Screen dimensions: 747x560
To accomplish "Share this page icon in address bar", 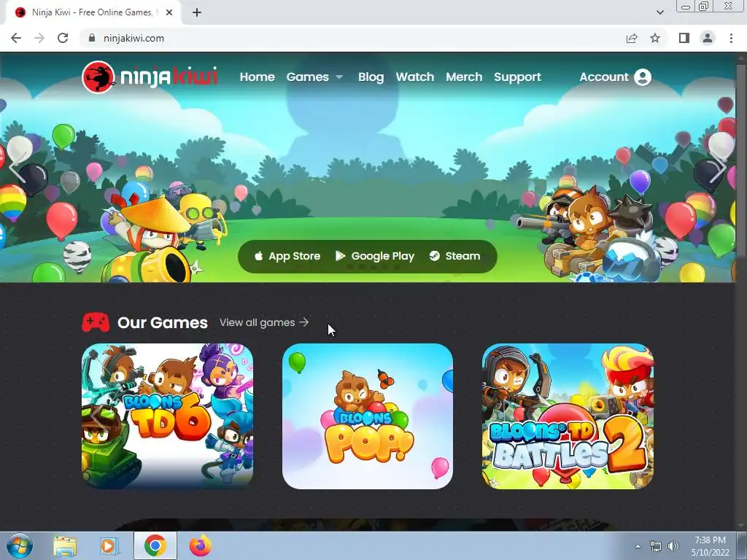I will [632, 38].
